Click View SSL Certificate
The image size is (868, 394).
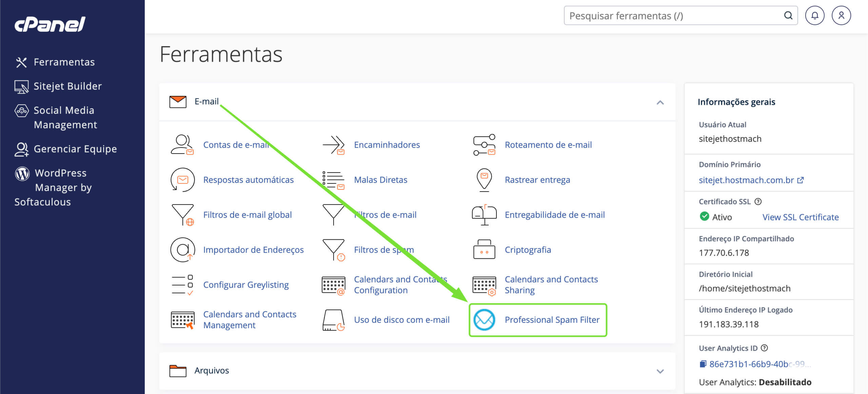[801, 217]
